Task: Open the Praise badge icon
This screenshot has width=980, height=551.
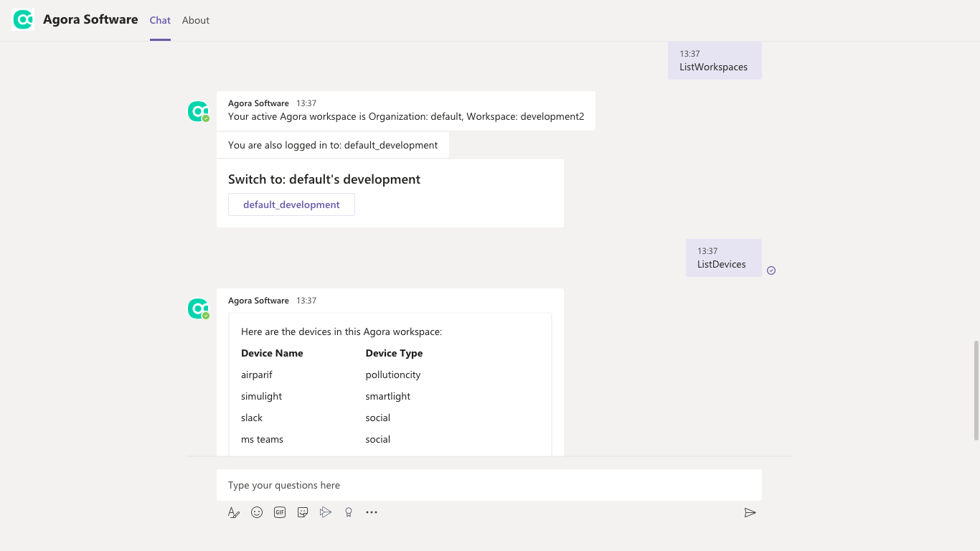Action: 349,512
